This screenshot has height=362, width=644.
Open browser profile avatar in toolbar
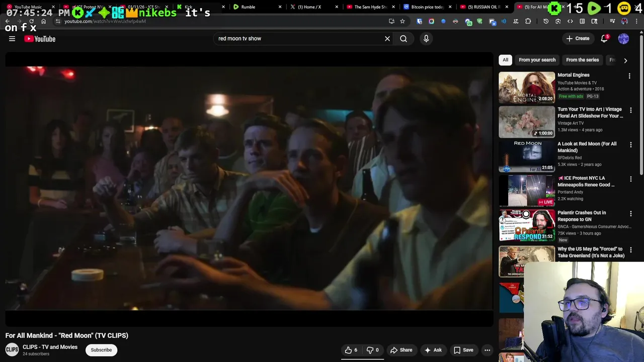point(624,21)
